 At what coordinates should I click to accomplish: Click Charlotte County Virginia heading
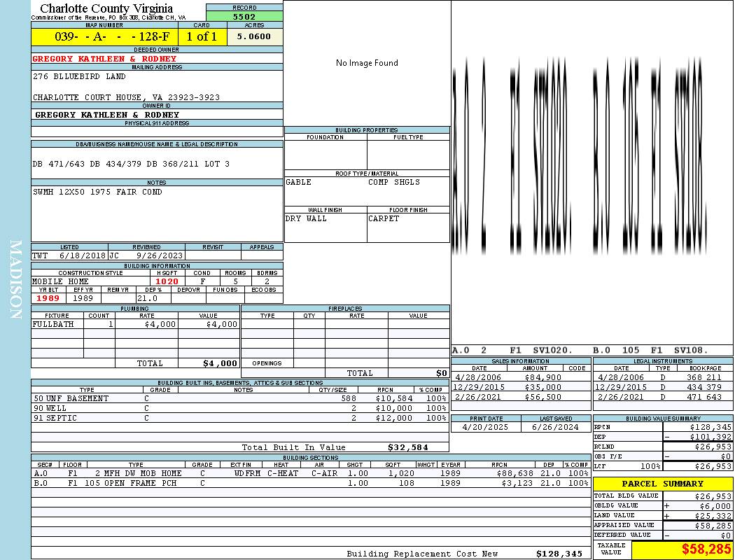pyautogui.click(x=106, y=8)
